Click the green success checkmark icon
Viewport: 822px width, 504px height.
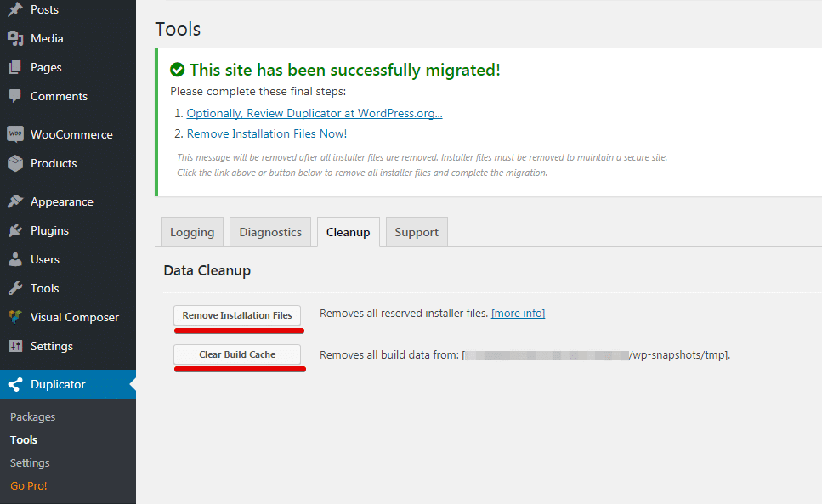click(x=177, y=70)
